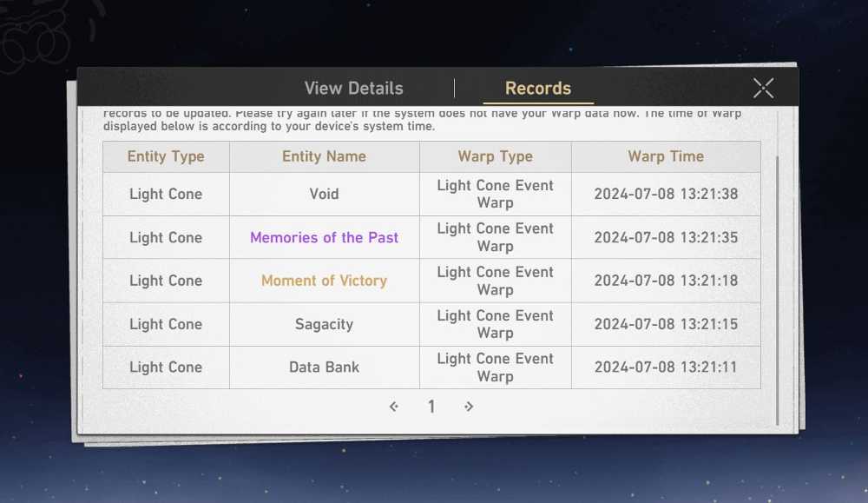Viewport: 868px width, 503px height.
Task: Click warp time 2024-07-08 13:21:18
Action: point(666,281)
